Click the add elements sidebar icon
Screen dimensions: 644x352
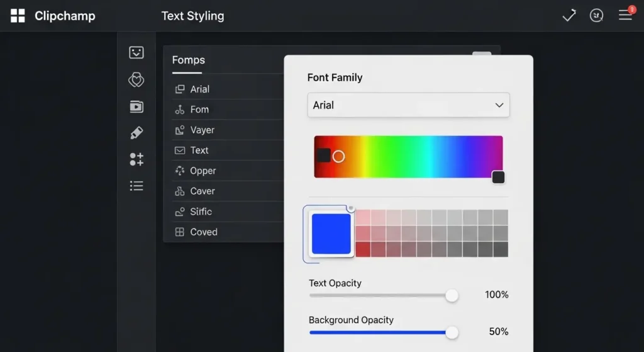136,159
